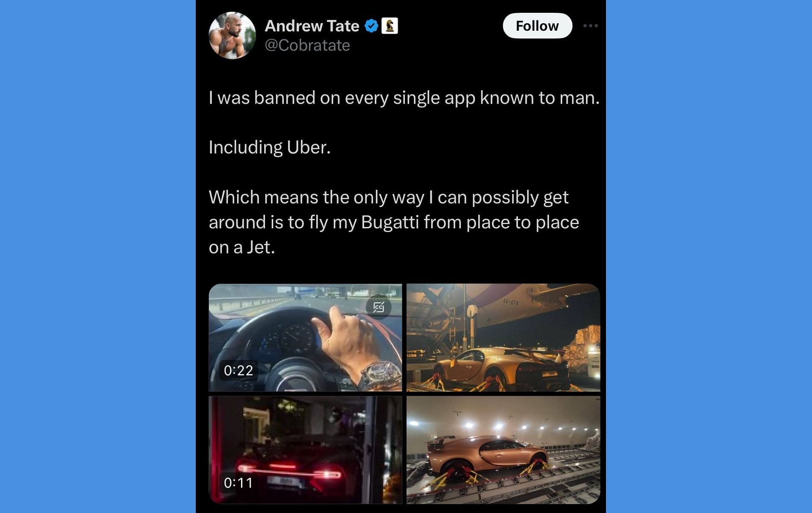Screen dimensions: 812x513
Task: Play the red taillights night video
Action: coord(305,450)
